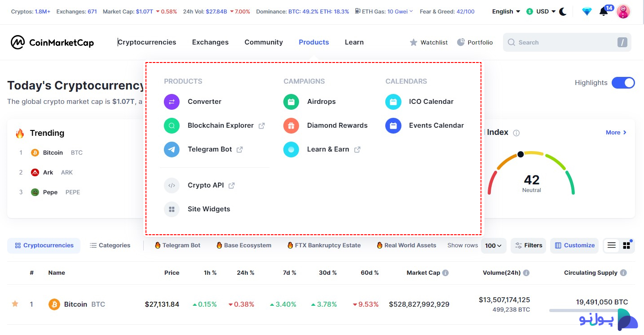This screenshot has height=335, width=644.
Task: Click the 7d % column header
Action: click(289, 272)
